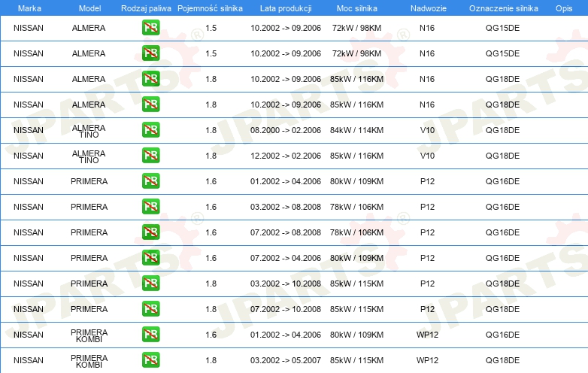Select the date cell 07.2002 -> 10.2008
The width and height of the screenshot is (588, 373).
click(x=286, y=309)
